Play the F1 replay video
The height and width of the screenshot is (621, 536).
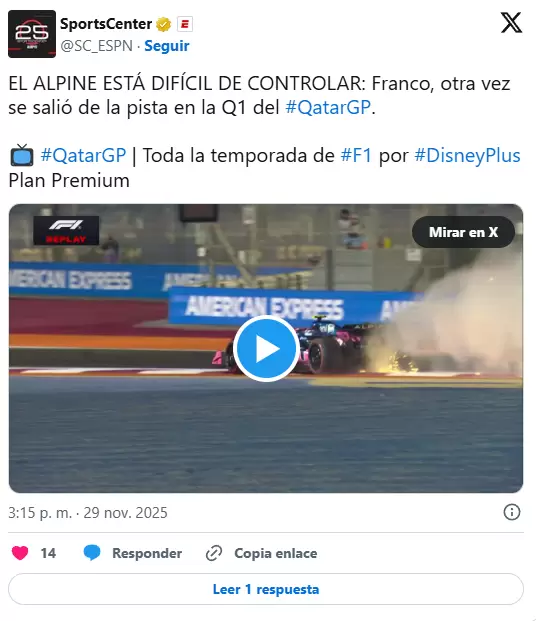pos(266,349)
